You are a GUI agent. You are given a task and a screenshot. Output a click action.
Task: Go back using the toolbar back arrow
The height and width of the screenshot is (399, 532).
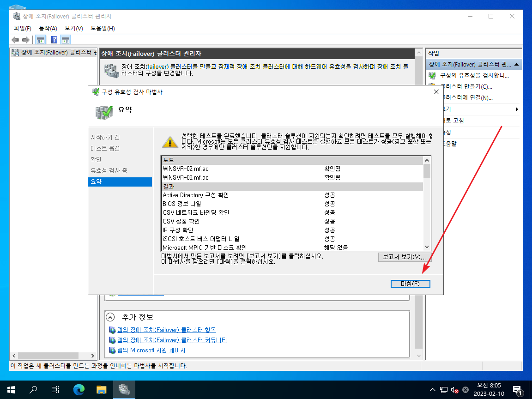(x=15, y=40)
